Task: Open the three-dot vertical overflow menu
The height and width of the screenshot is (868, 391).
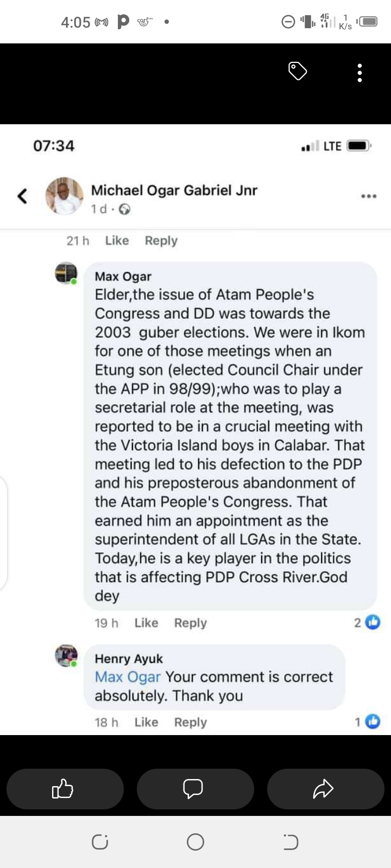Action: tap(360, 73)
